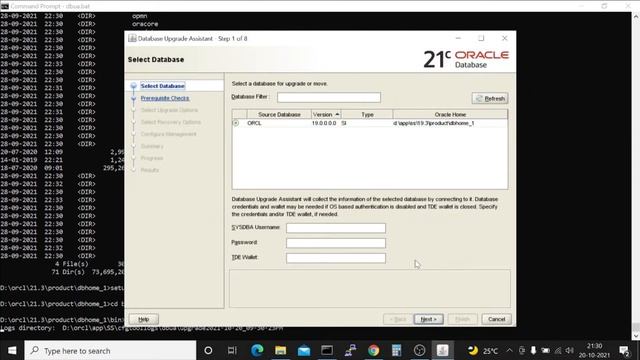Click the Command Prompt title bar icon
The height and width of the screenshot is (360, 640).
coord(4,6)
